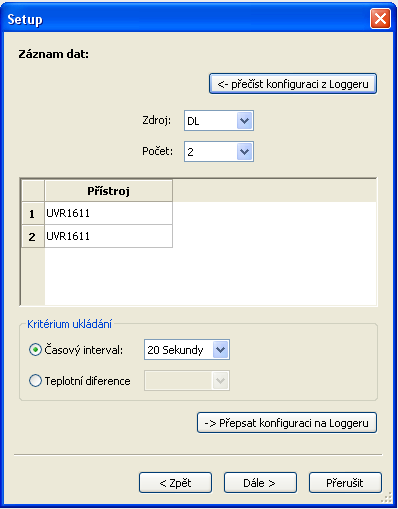Open the Zdroj dropdown arrow
The height and width of the screenshot is (509, 398).
pyautogui.click(x=245, y=120)
